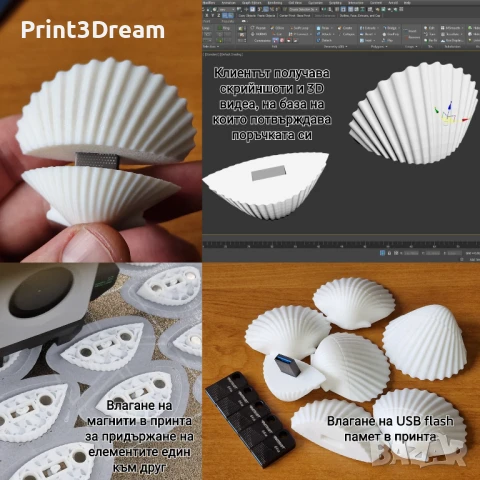Click the X coordinate field

click(412, 253)
